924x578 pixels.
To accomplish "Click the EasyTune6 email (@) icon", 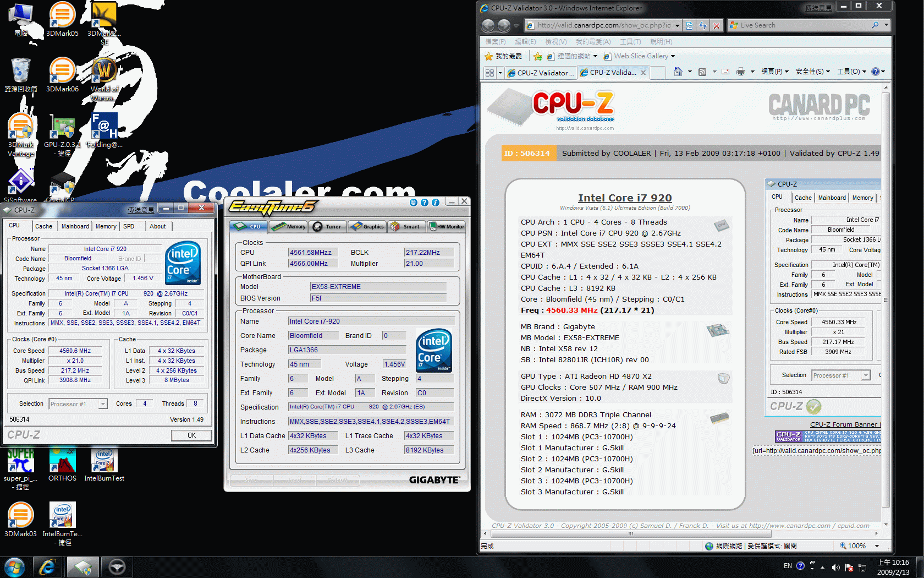I will [414, 203].
